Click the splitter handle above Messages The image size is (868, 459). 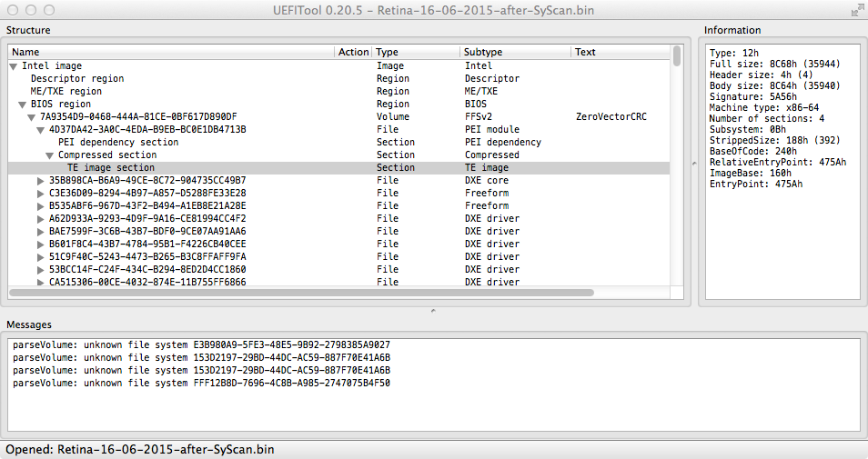pyautogui.click(x=433, y=311)
